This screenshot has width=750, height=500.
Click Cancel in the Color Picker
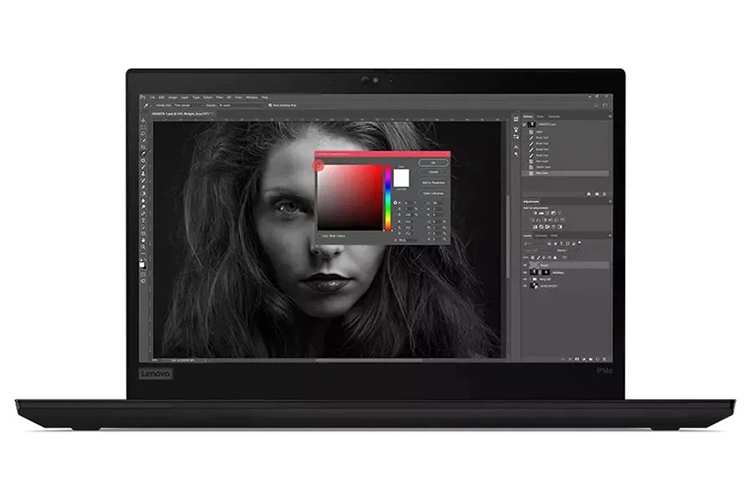[433, 172]
